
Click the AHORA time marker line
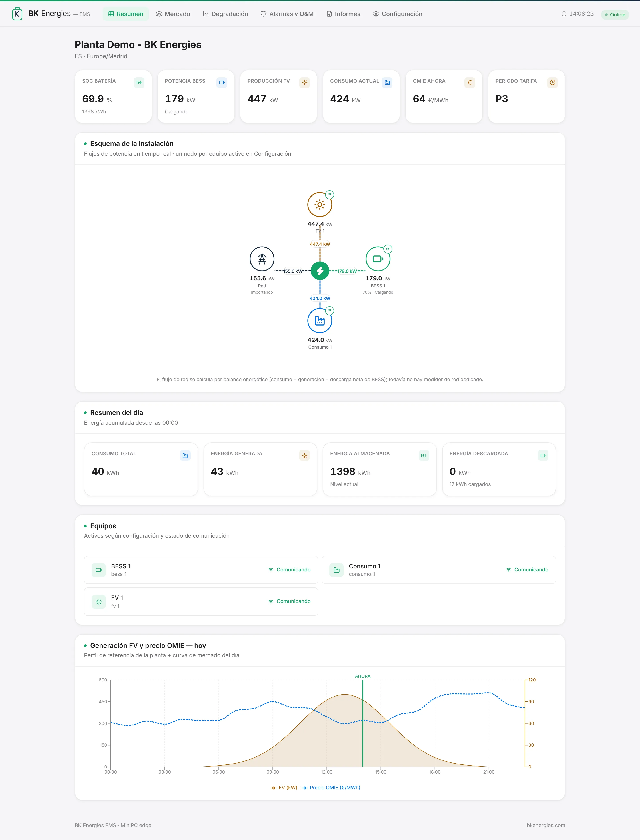tap(363, 723)
